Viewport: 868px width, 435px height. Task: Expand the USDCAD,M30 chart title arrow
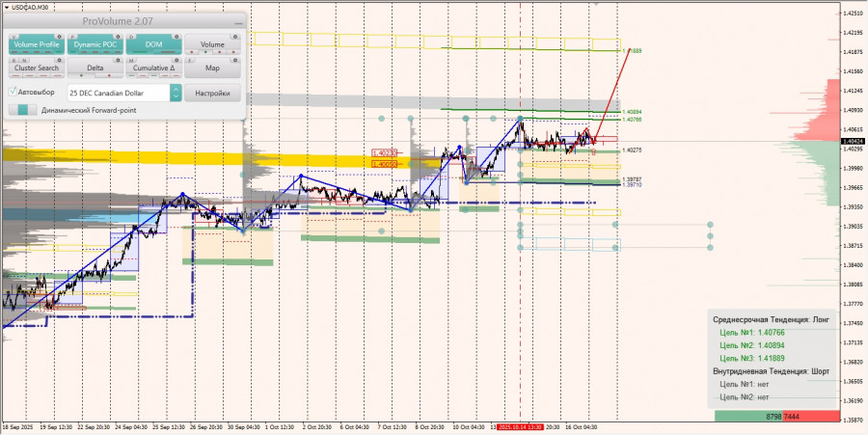(x=6, y=7)
